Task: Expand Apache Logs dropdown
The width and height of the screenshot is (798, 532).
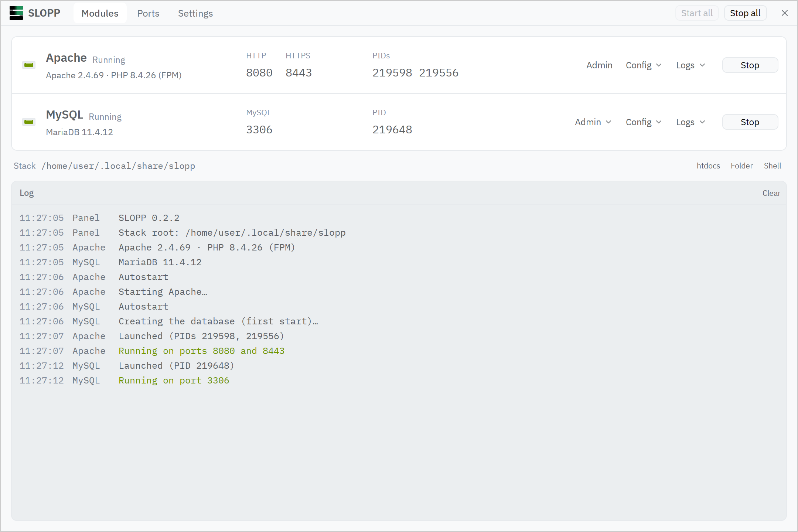Action: click(690, 65)
